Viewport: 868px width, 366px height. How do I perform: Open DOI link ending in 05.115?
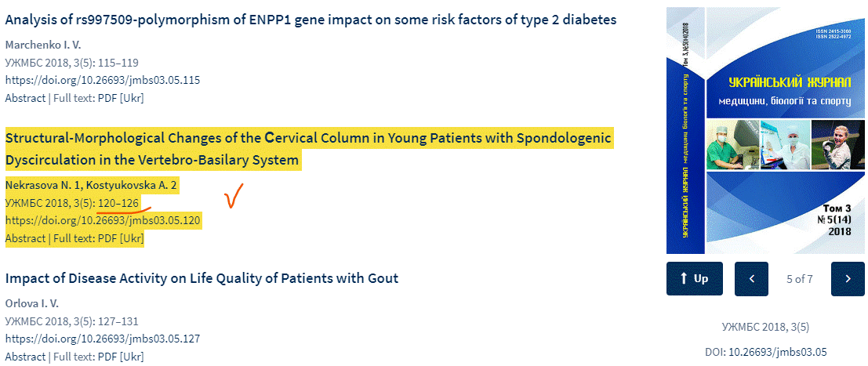[103, 80]
